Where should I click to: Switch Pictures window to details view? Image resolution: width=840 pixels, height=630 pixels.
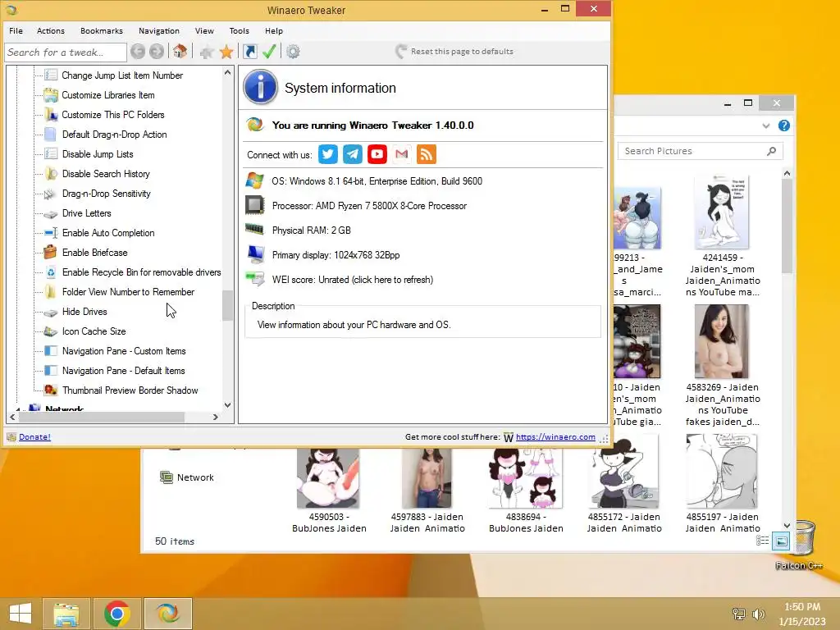[x=762, y=541]
